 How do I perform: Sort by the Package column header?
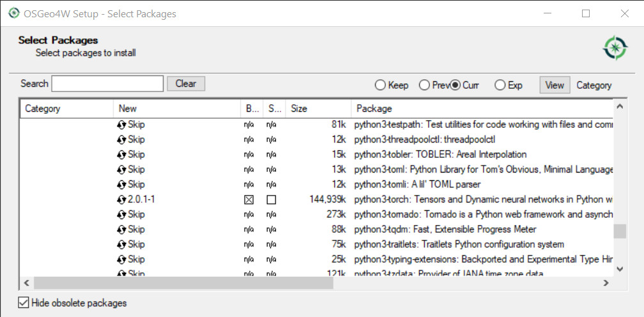click(482, 109)
